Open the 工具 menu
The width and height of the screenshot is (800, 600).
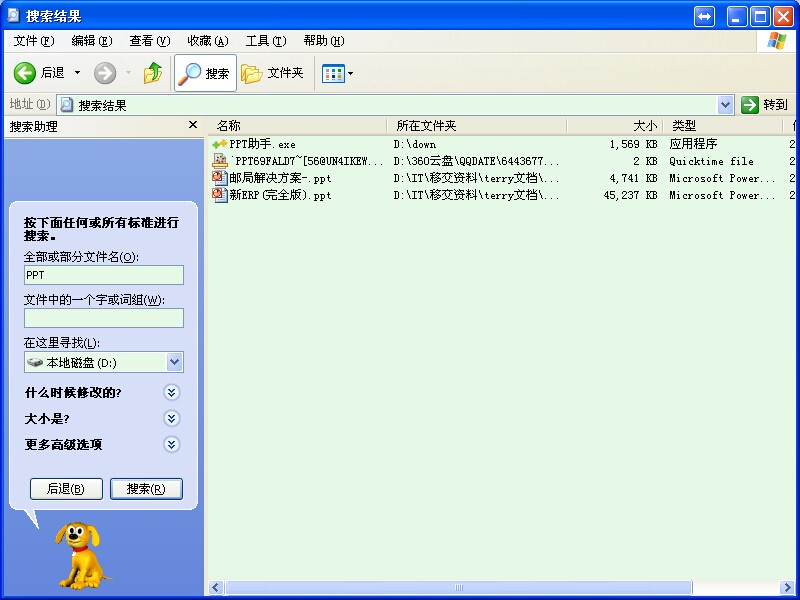[x=265, y=41]
